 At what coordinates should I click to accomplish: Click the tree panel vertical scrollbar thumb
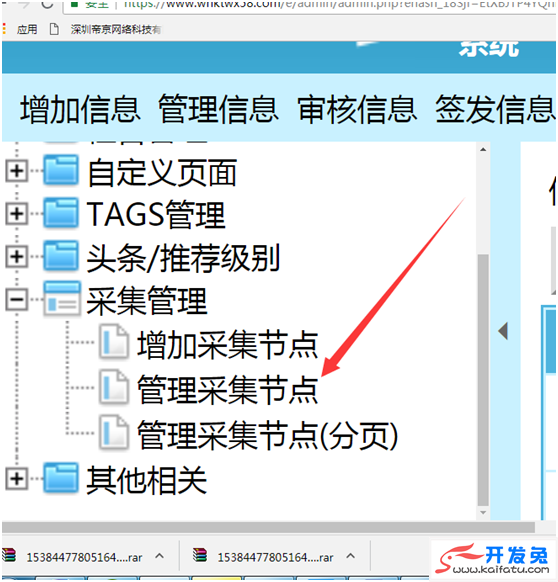pos(483,379)
